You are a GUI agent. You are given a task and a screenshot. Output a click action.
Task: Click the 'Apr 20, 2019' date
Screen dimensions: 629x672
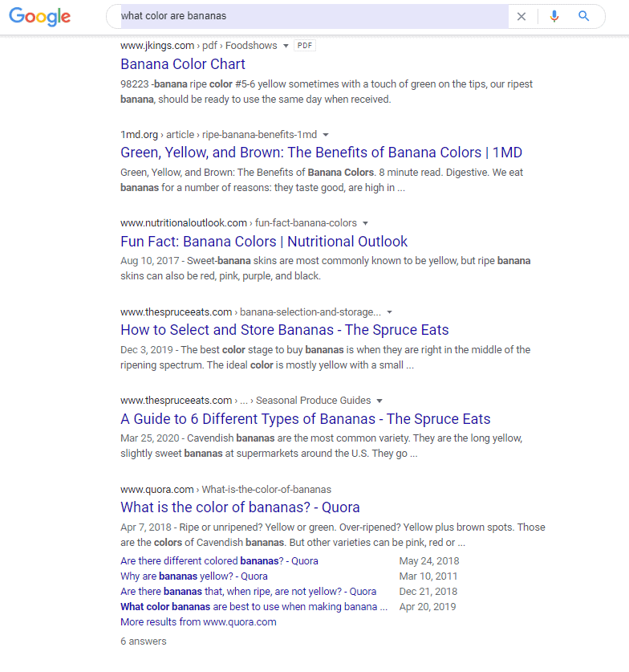(x=428, y=607)
